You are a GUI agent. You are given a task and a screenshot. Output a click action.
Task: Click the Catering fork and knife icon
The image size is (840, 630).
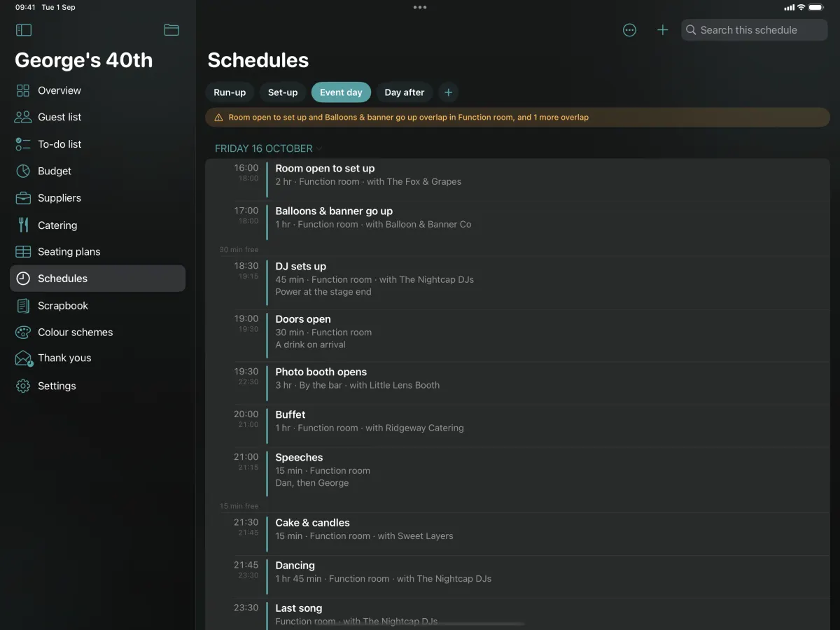23,225
